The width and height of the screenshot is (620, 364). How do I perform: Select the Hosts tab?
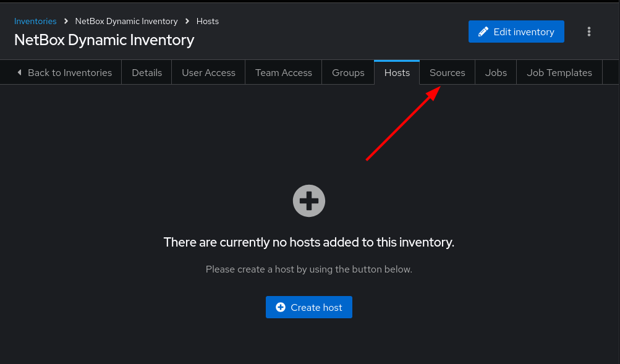pos(397,73)
